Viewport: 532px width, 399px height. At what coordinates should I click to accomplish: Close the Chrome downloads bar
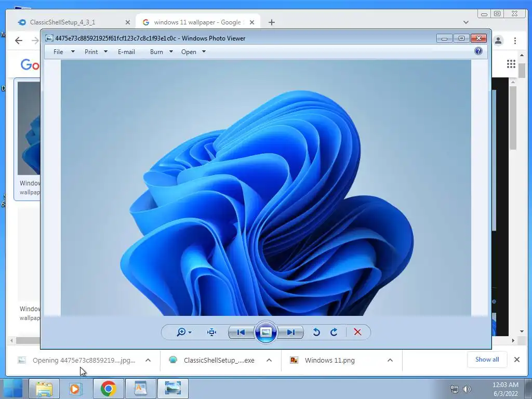(517, 360)
